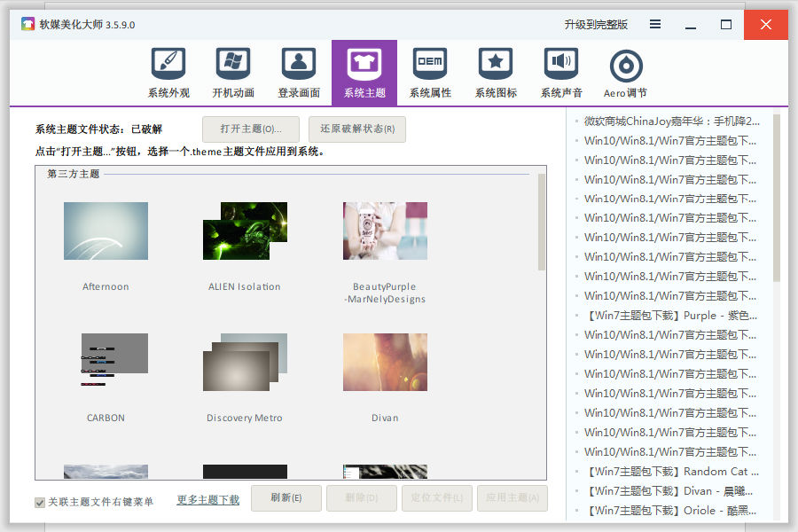Maximize the 软媒美化大师 window
Image resolution: width=798 pixels, height=532 pixels.
(x=726, y=25)
